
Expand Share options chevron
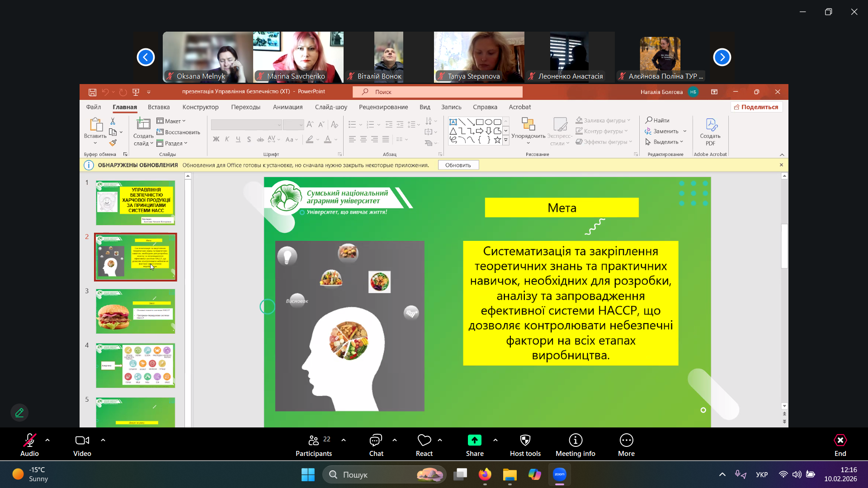(x=495, y=440)
